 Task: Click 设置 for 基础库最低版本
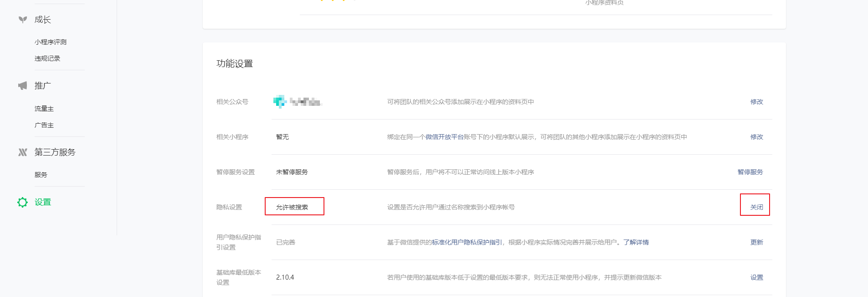(757, 277)
